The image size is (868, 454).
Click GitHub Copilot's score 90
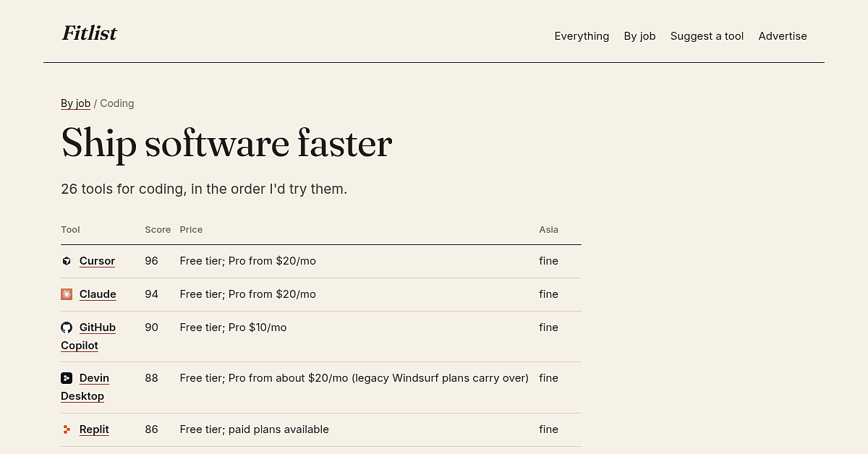[x=151, y=327]
